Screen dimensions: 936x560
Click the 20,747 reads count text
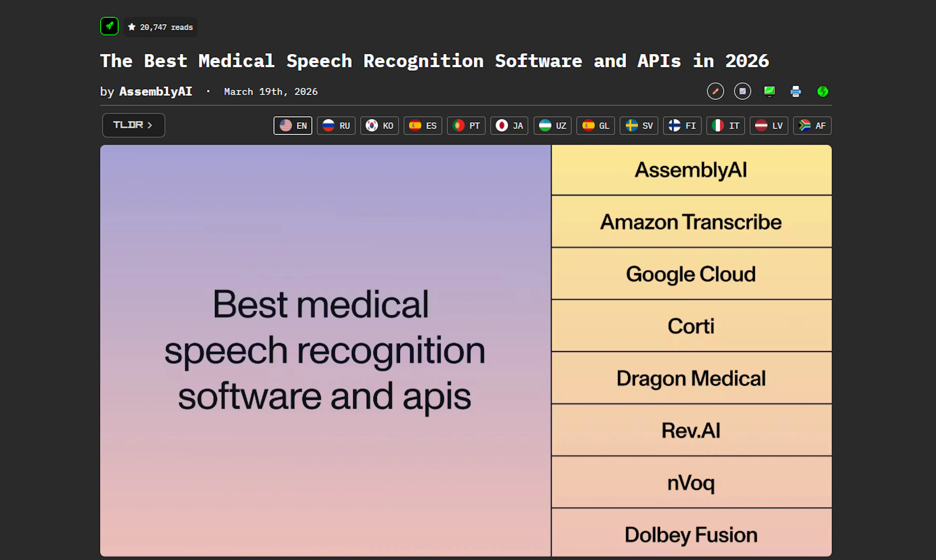[166, 27]
